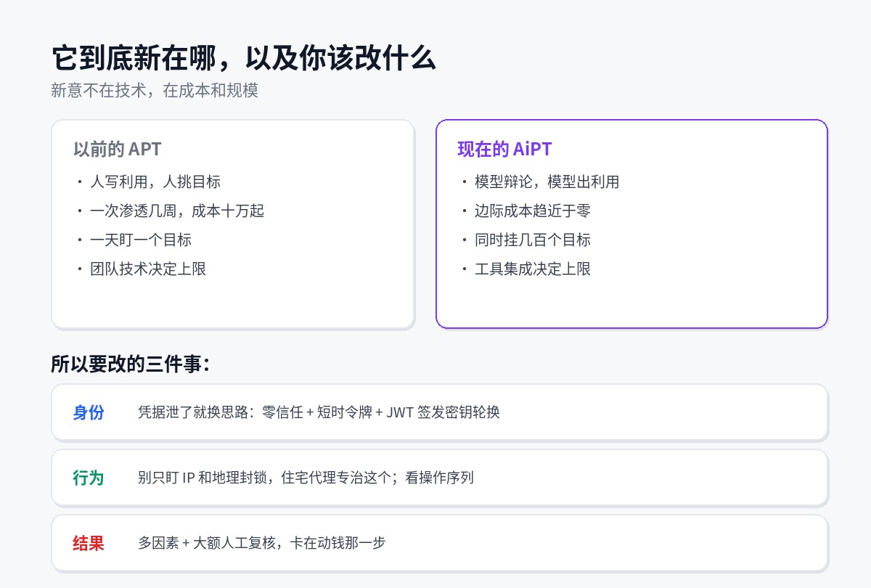Click the green label 行为
Viewport: 871px width, 588px height.
[x=89, y=478]
